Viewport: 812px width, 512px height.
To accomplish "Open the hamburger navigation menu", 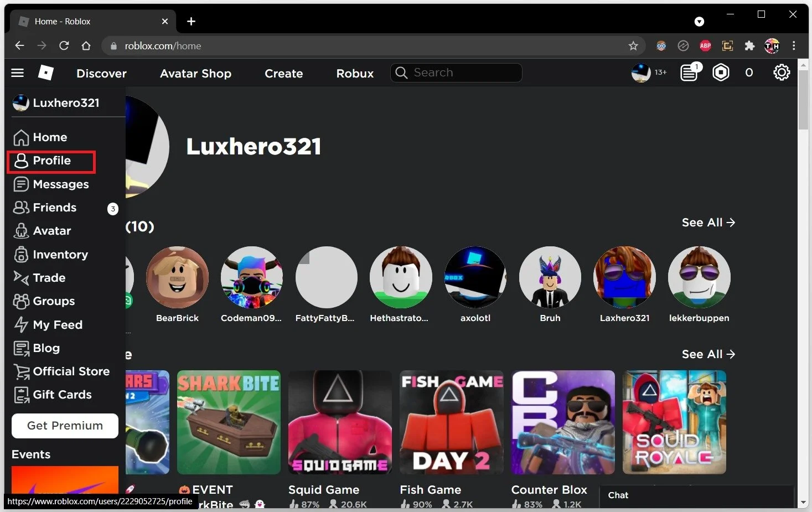I will 18,73.
